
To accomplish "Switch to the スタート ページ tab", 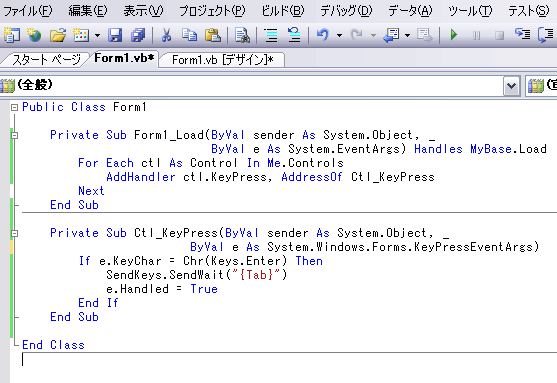I will click(x=46, y=59).
